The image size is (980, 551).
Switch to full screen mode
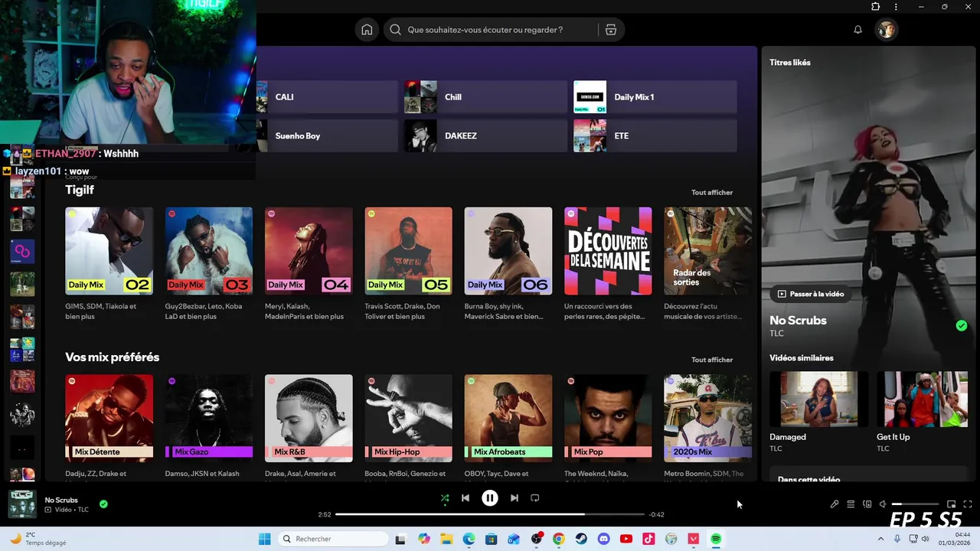pos(968,504)
